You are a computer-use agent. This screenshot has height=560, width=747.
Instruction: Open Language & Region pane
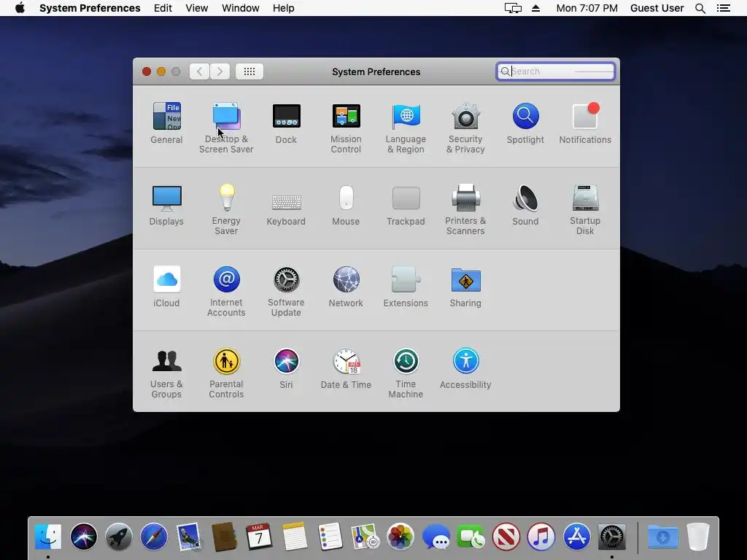click(406, 128)
